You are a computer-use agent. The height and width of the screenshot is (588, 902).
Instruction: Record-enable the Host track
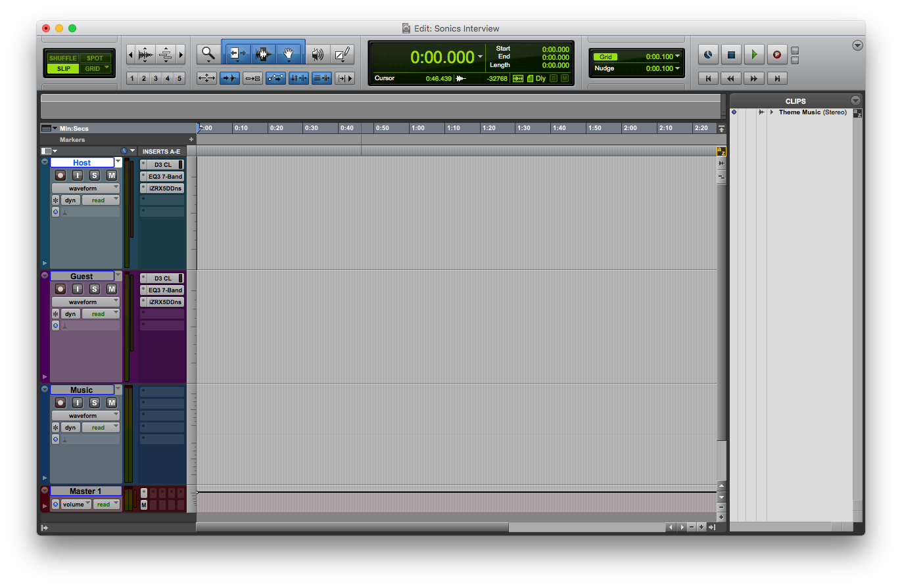coord(60,175)
